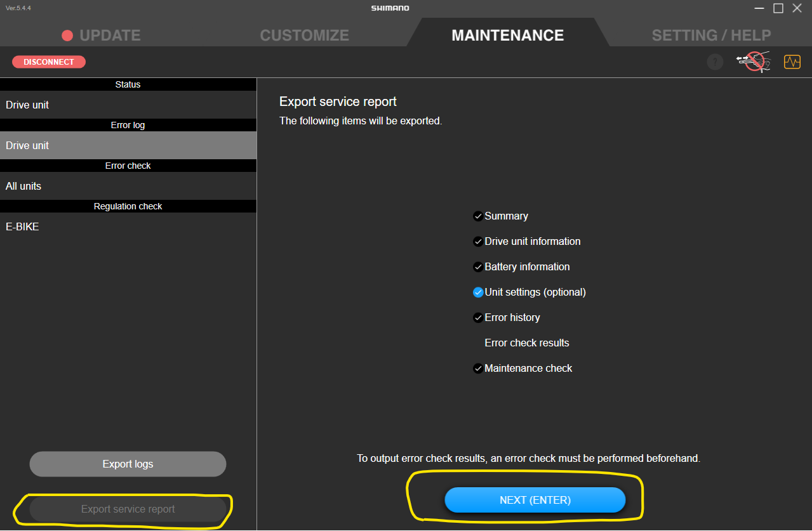Image resolution: width=812 pixels, height=531 pixels.
Task: Click the Export logs button
Action: coord(128,464)
